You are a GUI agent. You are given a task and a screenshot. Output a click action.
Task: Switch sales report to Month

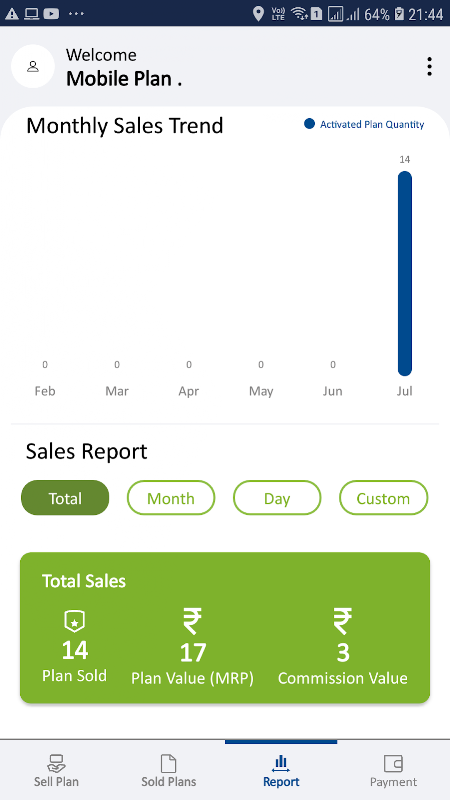tap(171, 498)
